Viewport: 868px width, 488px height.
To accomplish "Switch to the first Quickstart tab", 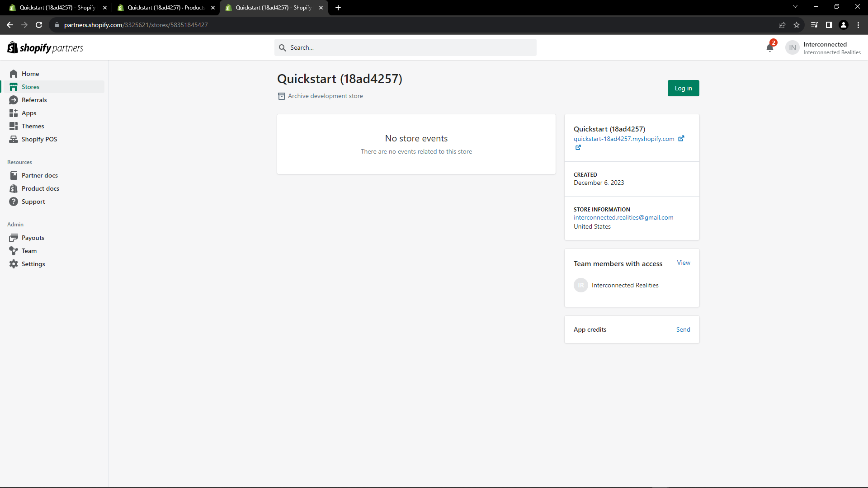I will coord(57,8).
